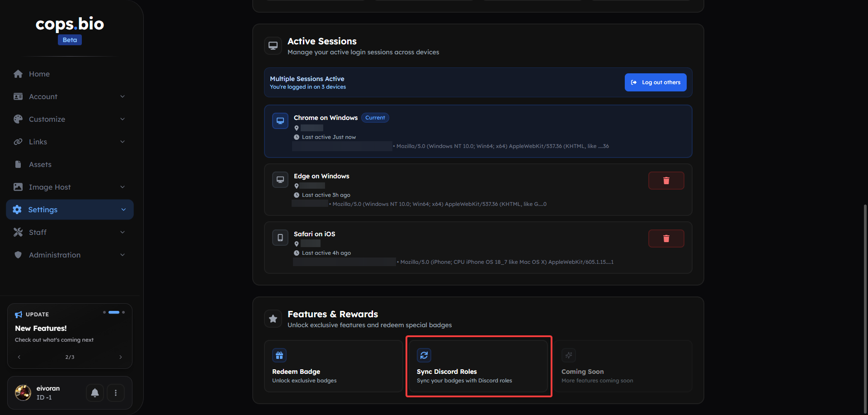
Task: Expand the Links sidebar section
Action: pyautogui.click(x=122, y=142)
